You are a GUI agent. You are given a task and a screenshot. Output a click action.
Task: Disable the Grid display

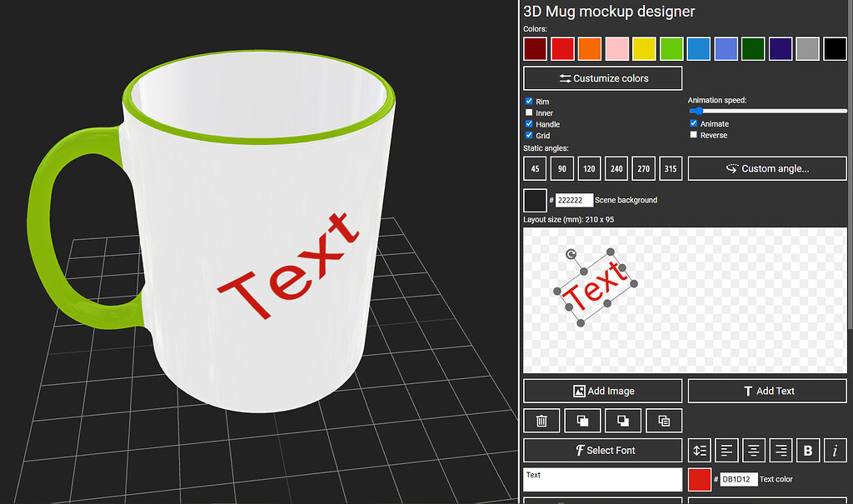[x=528, y=135]
